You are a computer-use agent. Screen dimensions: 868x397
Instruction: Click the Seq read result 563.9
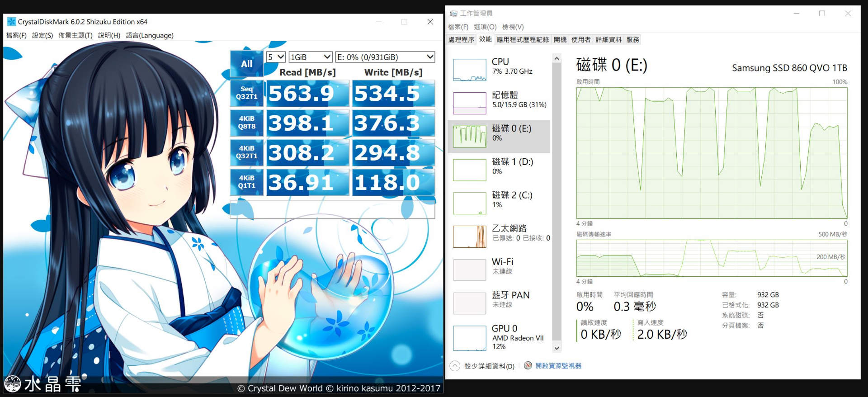click(307, 93)
